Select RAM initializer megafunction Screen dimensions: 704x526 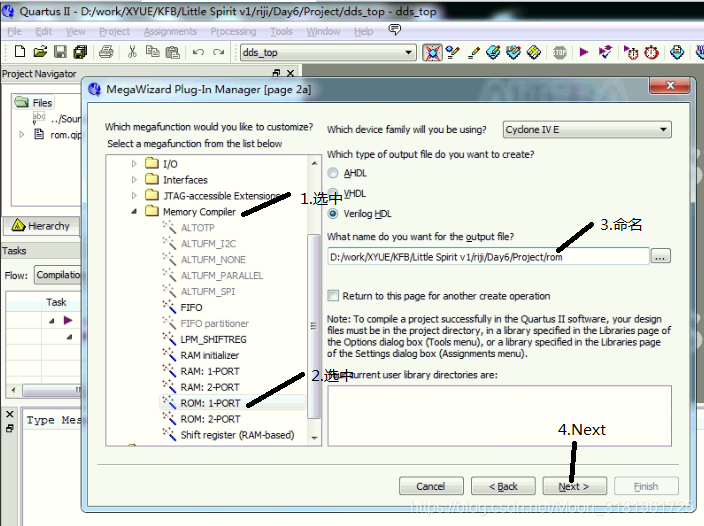pos(209,355)
